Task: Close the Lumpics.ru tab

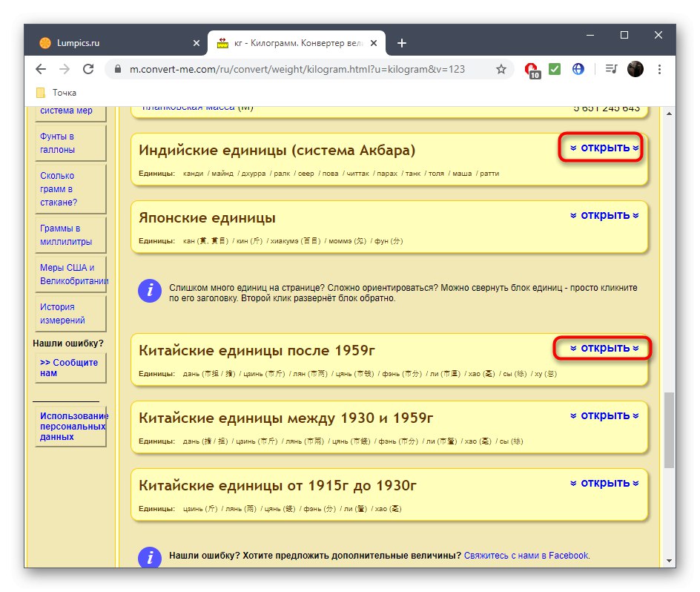Action: point(197,43)
